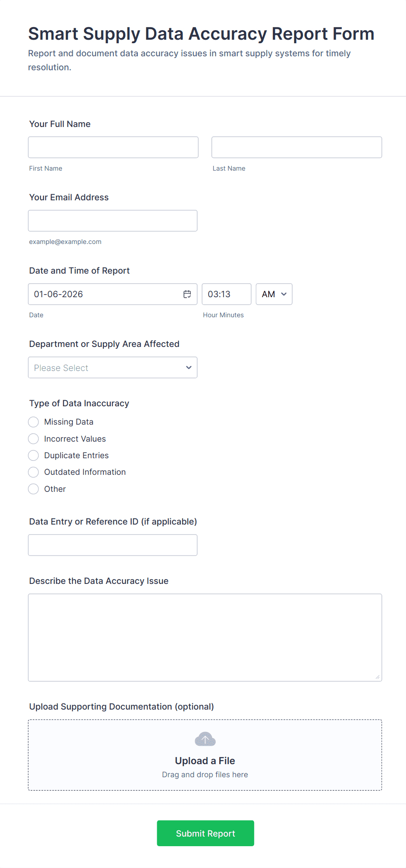Select the Incorrect Values option
This screenshot has height=868, width=406.
coord(33,439)
